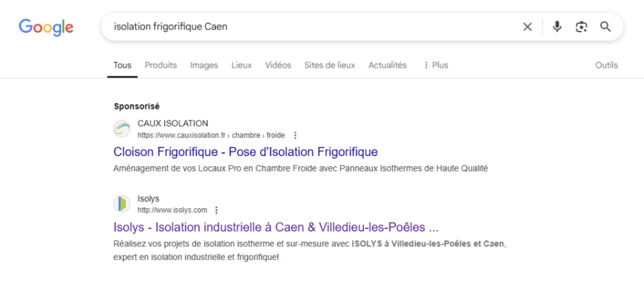The width and height of the screenshot is (644, 282).
Task: Click the magnifying glass search button
Action: pyautogui.click(x=605, y=27)
